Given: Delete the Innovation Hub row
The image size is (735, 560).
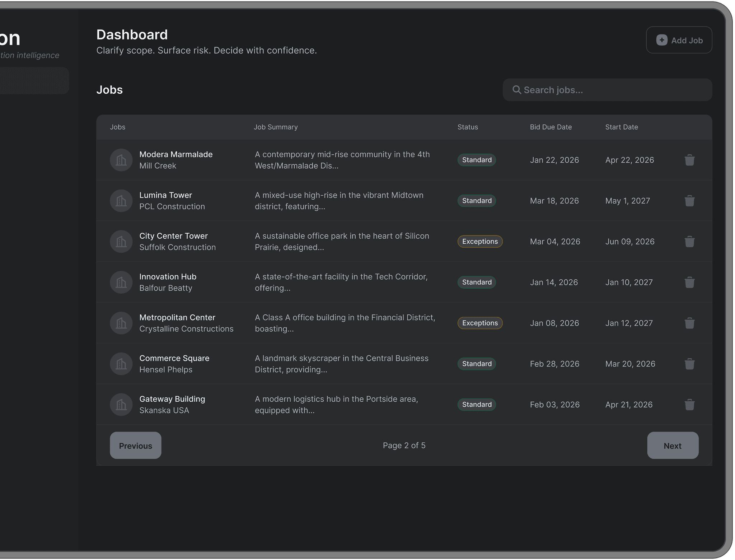Looking at the screenshot, I should coord(689,282).
